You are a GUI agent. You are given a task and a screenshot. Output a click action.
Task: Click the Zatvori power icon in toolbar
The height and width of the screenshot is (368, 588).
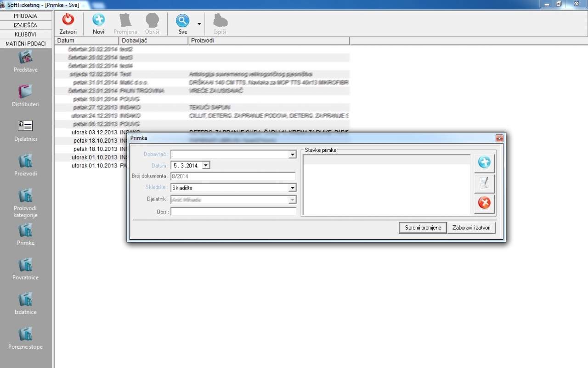68,20
